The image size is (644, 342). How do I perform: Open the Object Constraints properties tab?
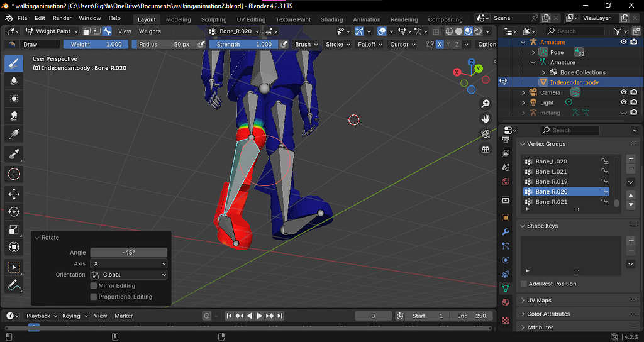[506, 274]
